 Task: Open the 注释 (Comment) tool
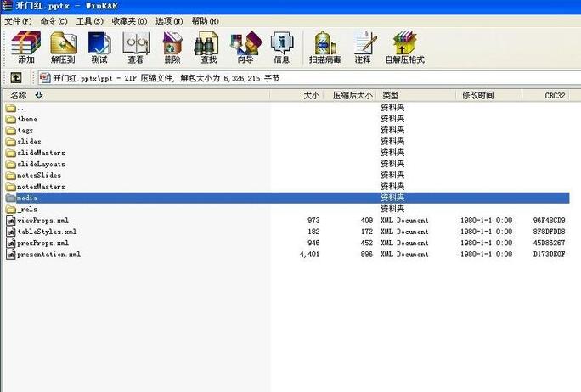[x=363, y=47]
